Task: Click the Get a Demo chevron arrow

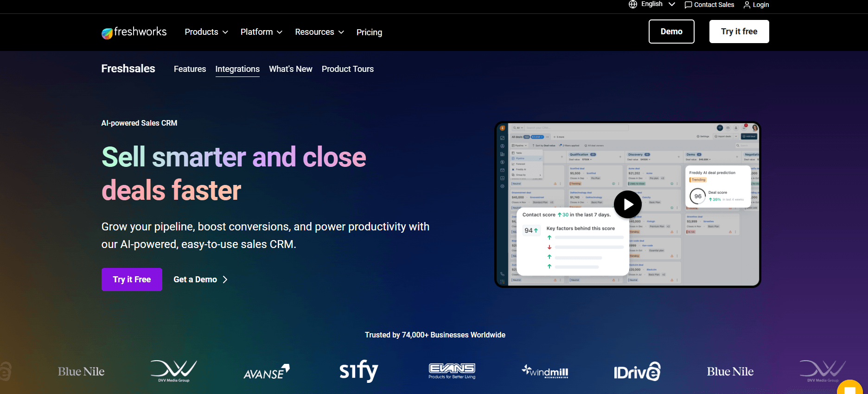Action: coord(225,280)
